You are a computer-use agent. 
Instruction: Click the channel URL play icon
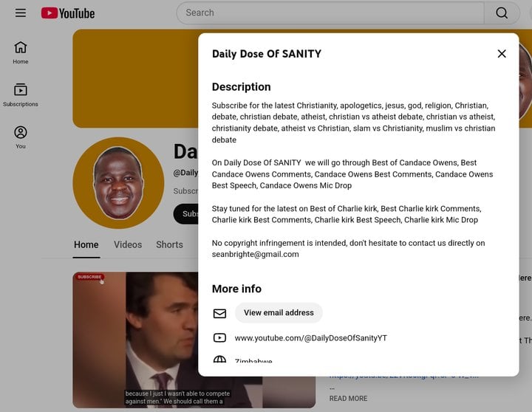[219, 338]
